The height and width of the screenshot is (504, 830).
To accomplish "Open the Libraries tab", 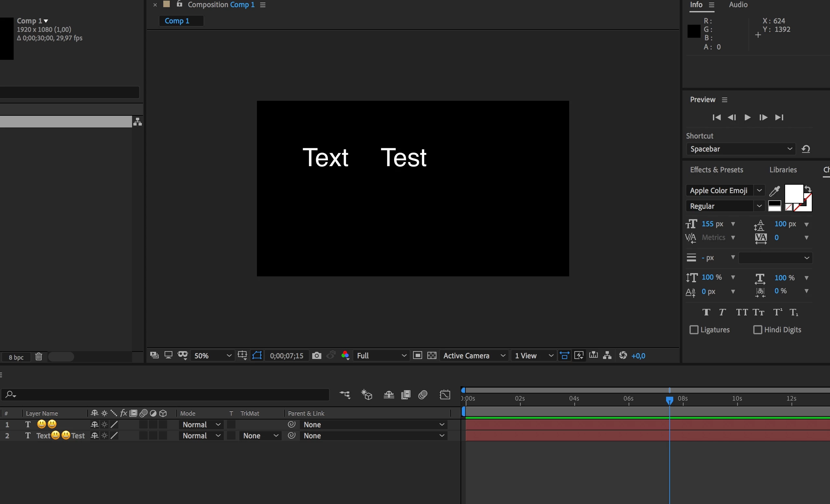I will 783,170.
